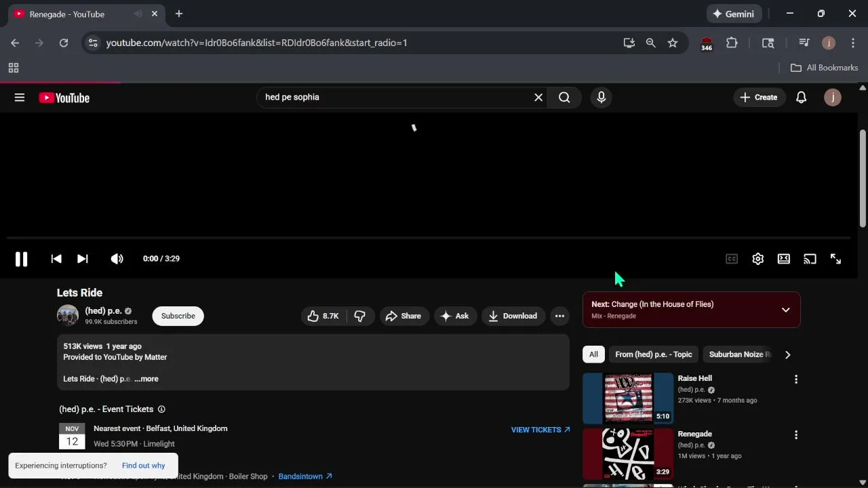Screen dimensions: 868x488
Task: Download the video
Action: tap(513, 316)
